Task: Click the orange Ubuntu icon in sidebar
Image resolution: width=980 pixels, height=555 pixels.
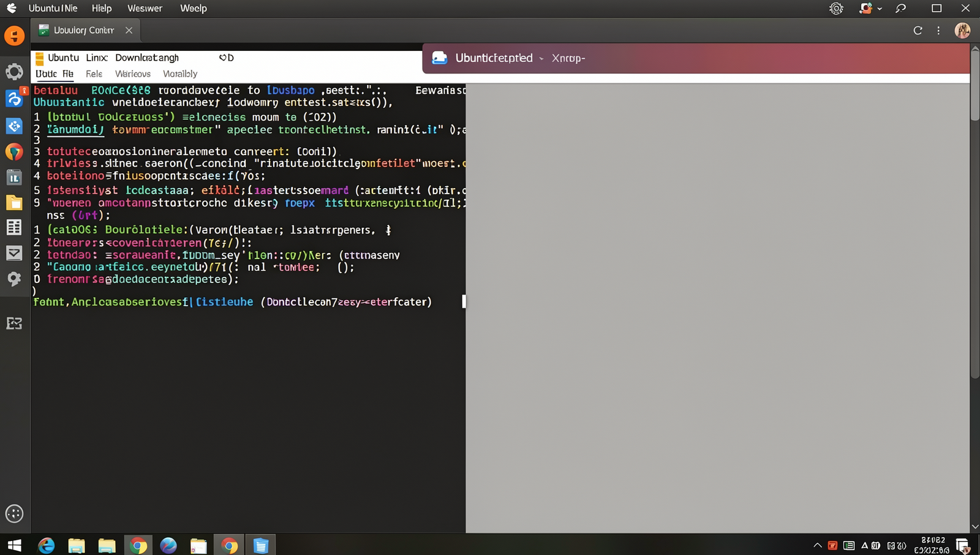Action: click(x=15, y=36)
